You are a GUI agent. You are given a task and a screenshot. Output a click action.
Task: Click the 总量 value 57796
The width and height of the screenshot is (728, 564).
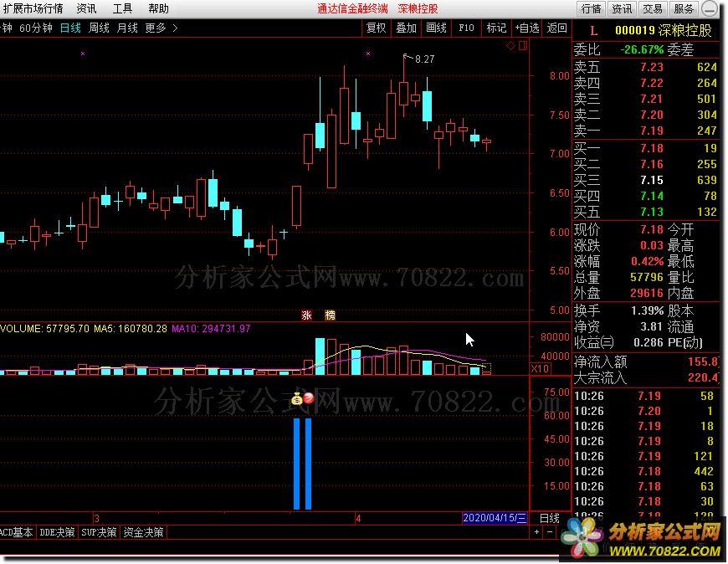click(x=647, y=278)
